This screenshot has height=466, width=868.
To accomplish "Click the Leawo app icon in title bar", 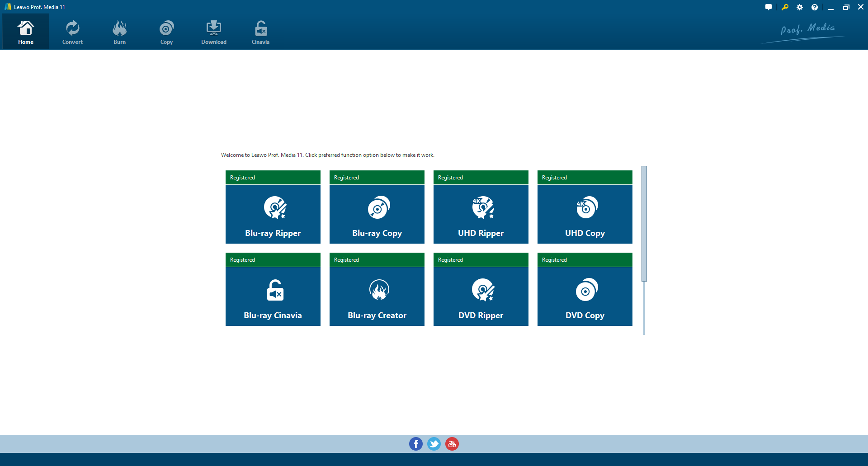I will (8, 7).
